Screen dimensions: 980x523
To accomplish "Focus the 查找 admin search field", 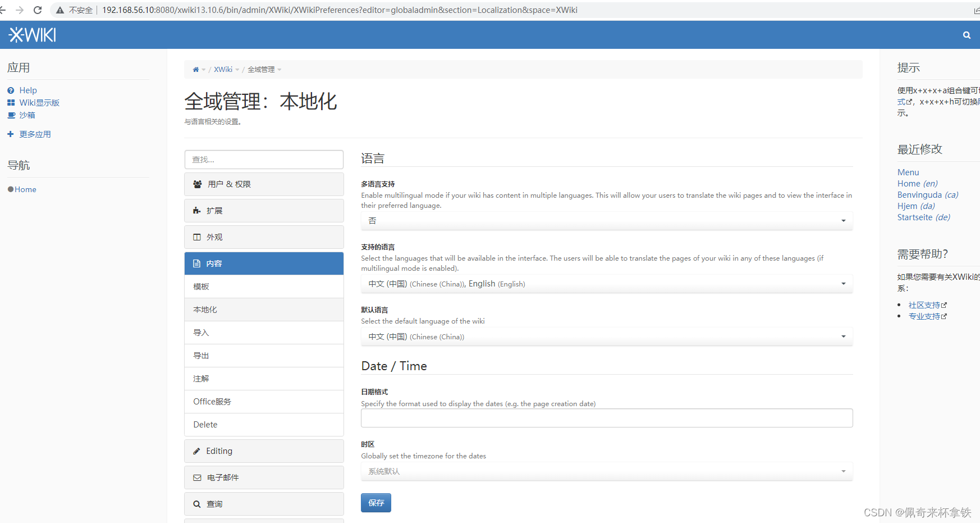I will pos(264,160).
